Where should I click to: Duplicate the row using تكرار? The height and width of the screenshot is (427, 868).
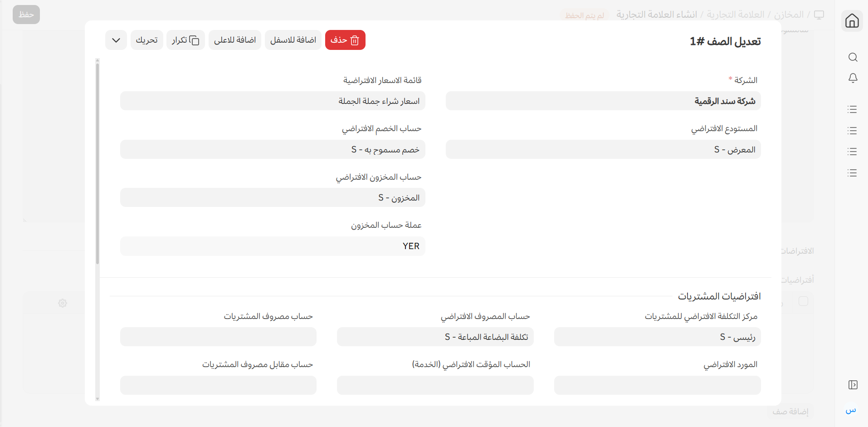[x=185, y=40]
